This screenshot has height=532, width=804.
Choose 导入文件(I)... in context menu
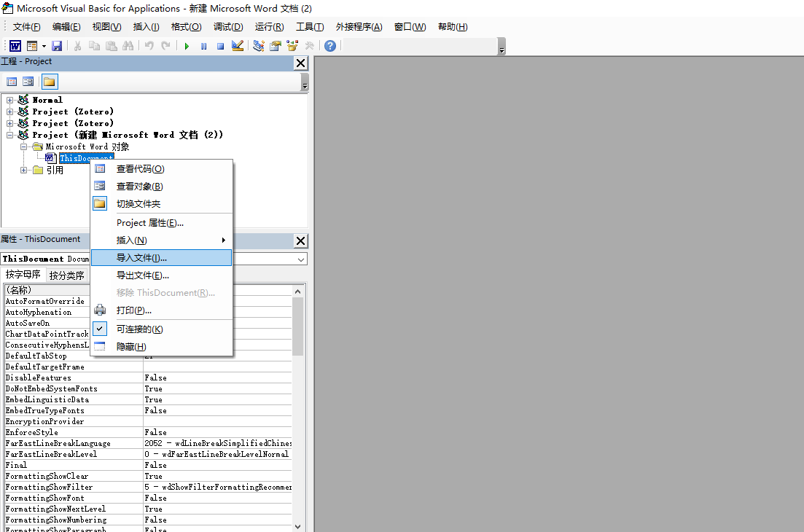(x=162, y=258)
